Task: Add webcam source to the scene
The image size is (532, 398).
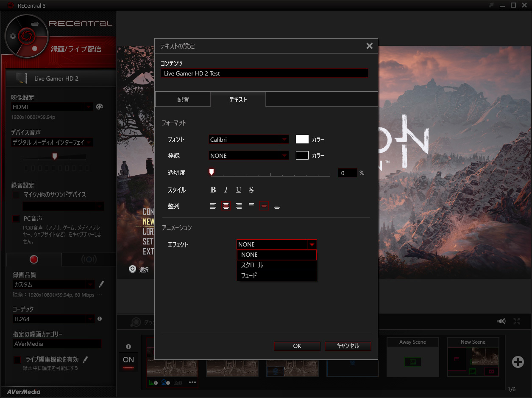Action: (166, 382)
